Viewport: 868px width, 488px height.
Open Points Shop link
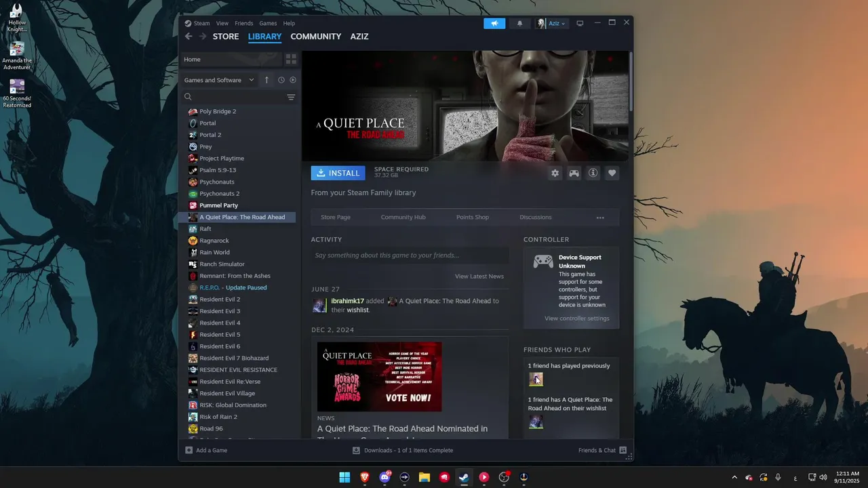coord(473,218)
